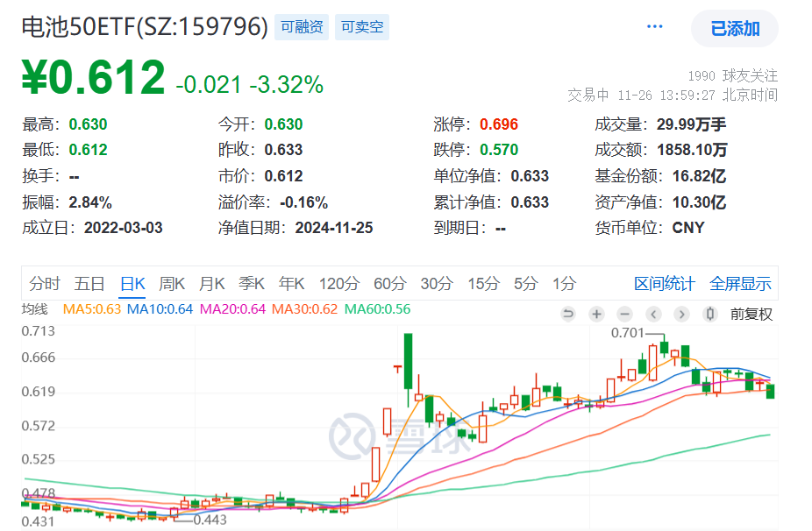Click the 可卖空 tag

(362, 27)
